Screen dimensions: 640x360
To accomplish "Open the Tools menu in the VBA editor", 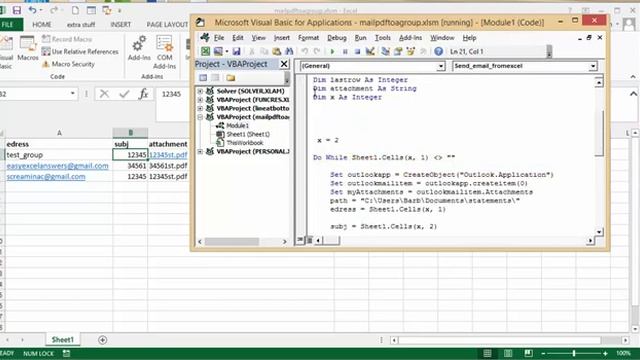I will click(x=382, y=38).
